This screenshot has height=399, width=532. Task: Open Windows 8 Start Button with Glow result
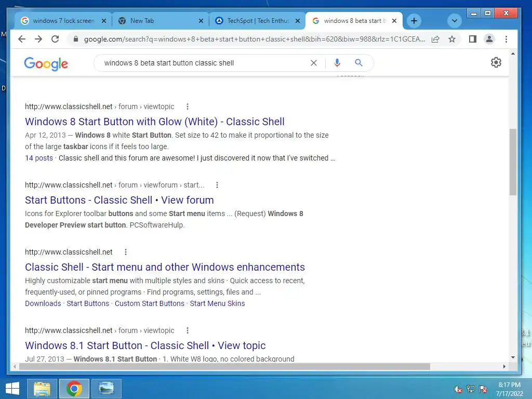pyautogui.click(x=155, y=122)
